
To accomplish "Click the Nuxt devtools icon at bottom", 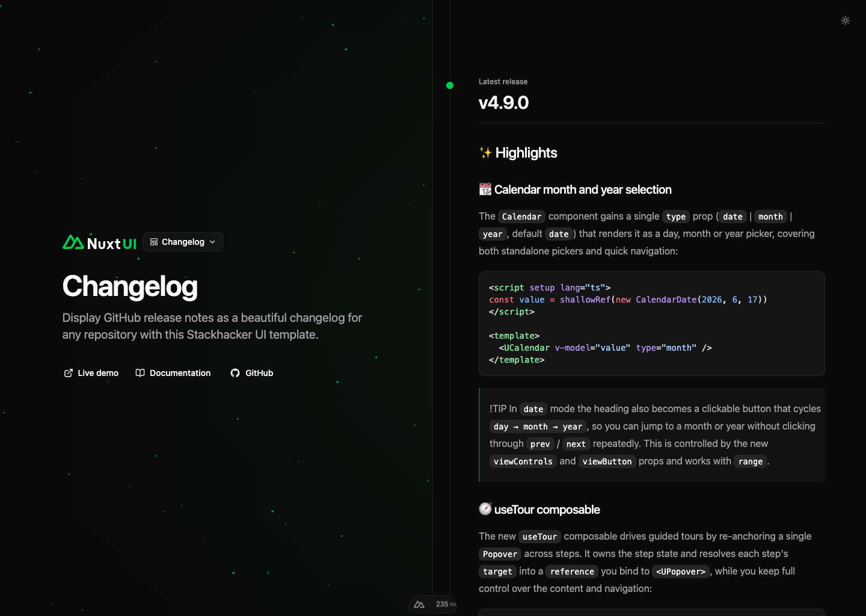I will pos(420,605).
